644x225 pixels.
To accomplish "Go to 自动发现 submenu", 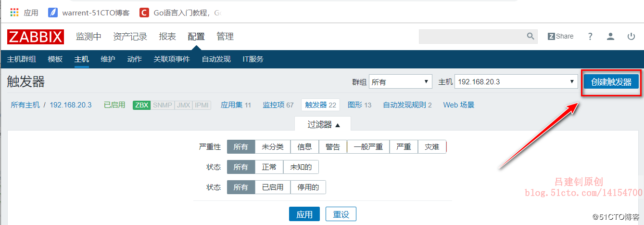I will click(216, 59).
